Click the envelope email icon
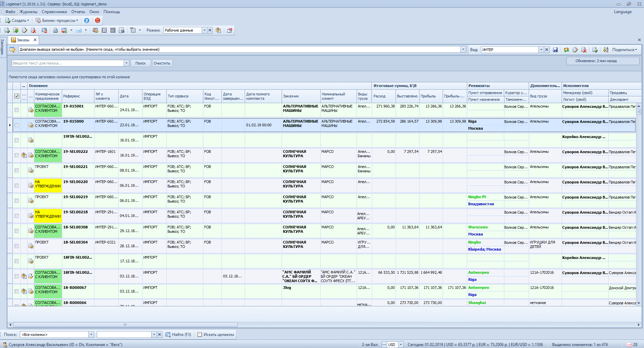Screen dimensions: 644x348 (x=79, y=30)
